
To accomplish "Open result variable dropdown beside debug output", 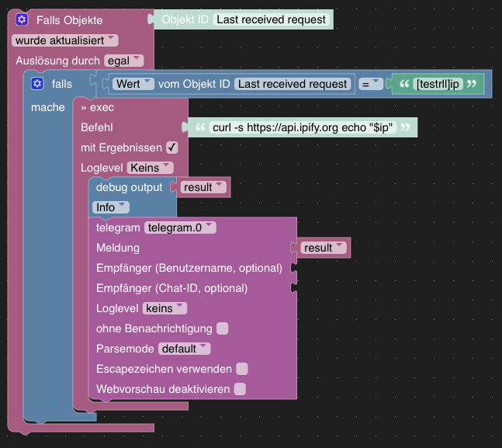I will (x=203, y=187).
